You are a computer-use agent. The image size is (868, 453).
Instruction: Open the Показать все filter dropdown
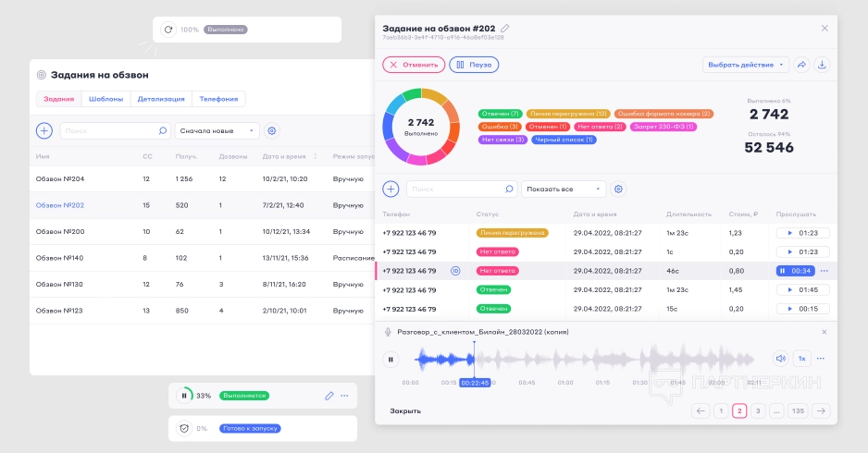(564, 189)
